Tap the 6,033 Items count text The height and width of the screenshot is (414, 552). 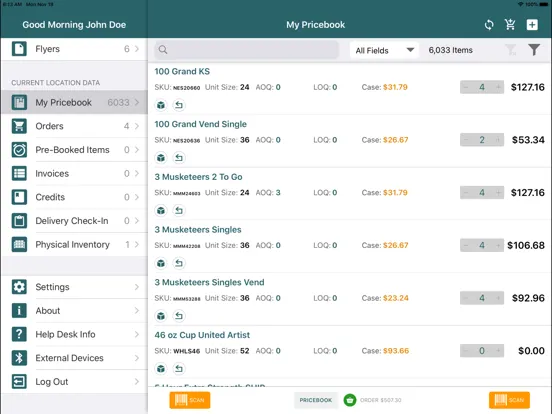450,50
